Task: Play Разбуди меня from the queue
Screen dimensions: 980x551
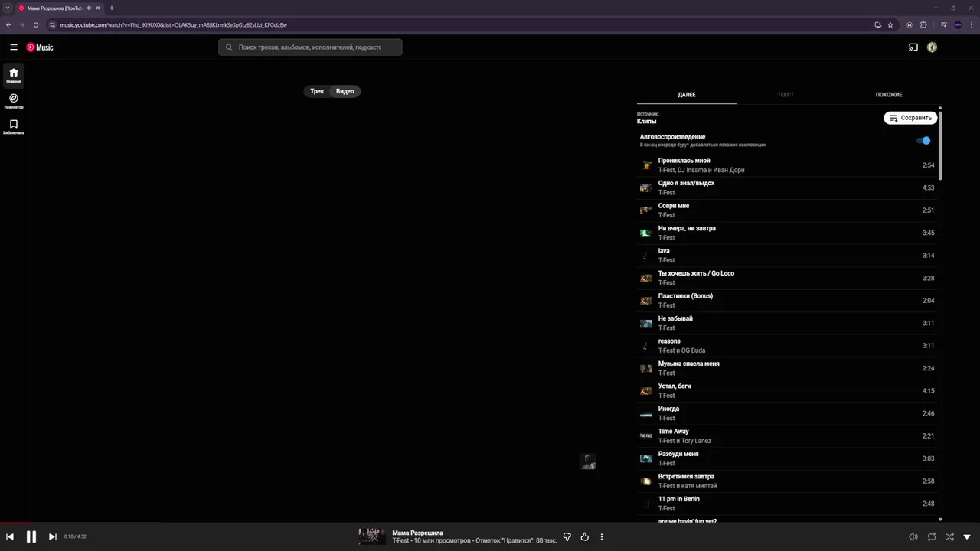Action: tap(787, 458)
